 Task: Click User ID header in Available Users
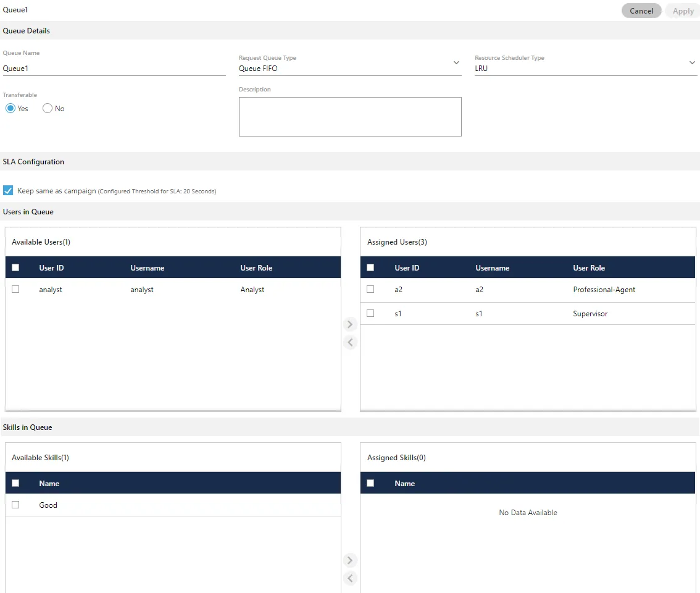click(x=51, y=267)
